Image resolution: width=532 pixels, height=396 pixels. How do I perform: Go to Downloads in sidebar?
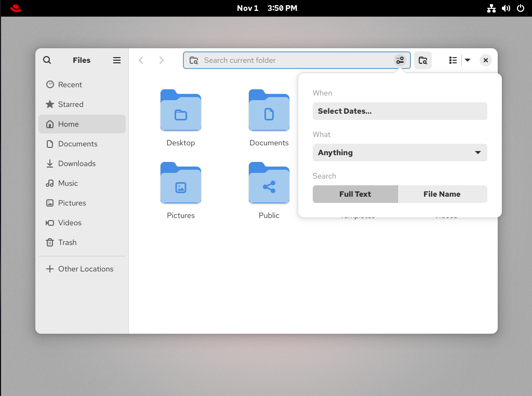pyautogui.click(x=77, y=163)
